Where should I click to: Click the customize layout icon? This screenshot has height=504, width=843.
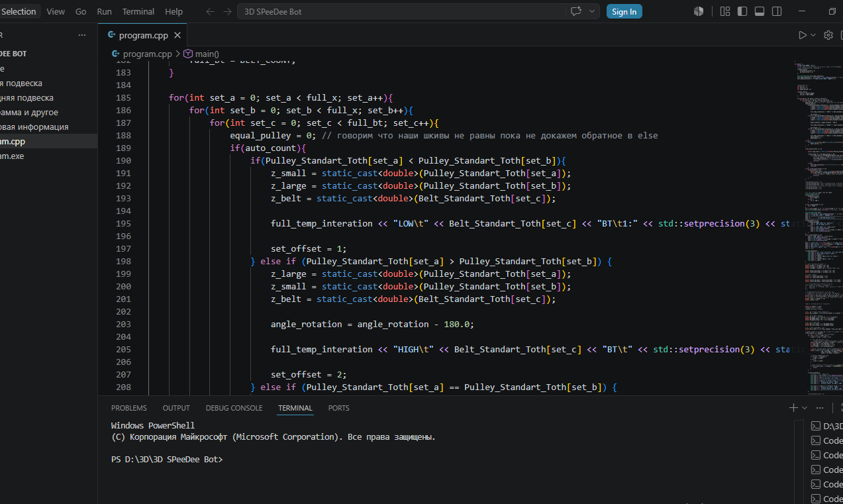tap(725, 11)
